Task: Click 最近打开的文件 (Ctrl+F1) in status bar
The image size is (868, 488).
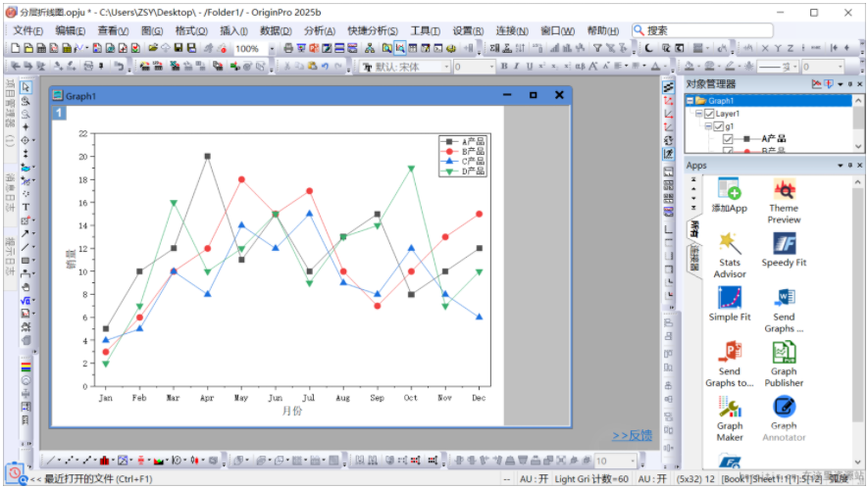Action: (x=98, y=478)
